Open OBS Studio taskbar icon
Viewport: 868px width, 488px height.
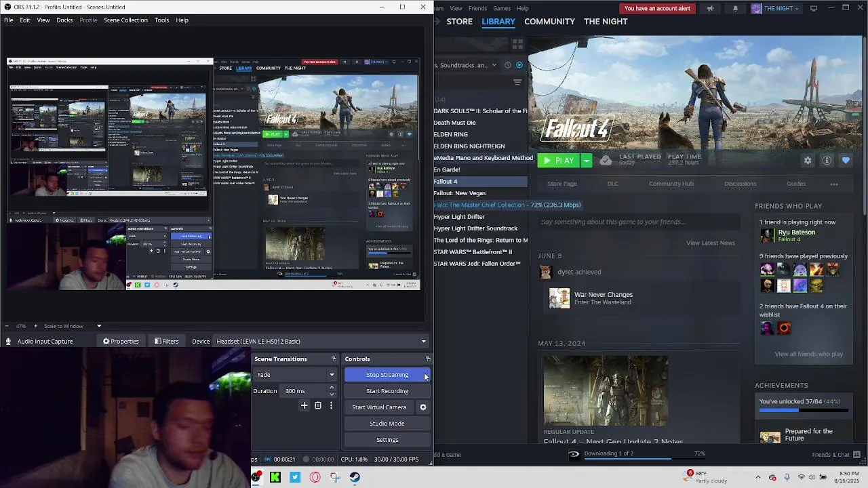click(x=256, y=477)
